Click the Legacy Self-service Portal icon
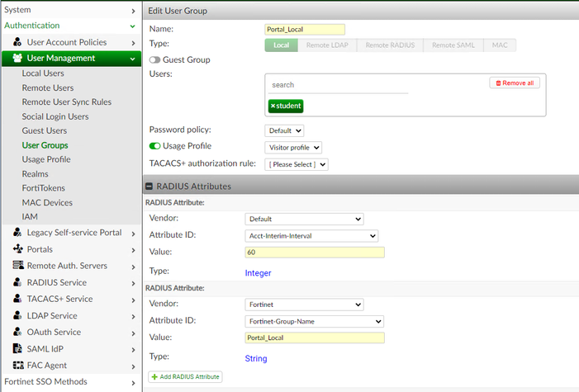Viewport: 579px width, 392px height. pyautogui.click(x=17, y=233)
